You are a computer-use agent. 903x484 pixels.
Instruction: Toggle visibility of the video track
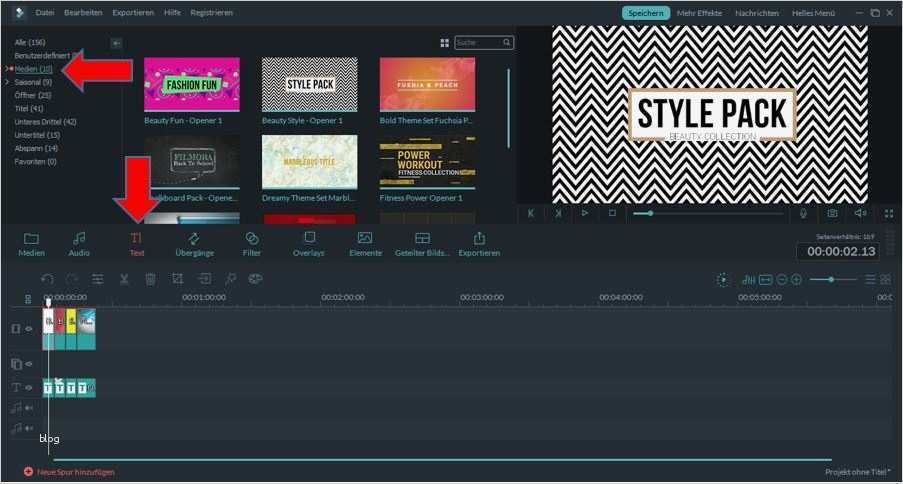coord(29,328)
